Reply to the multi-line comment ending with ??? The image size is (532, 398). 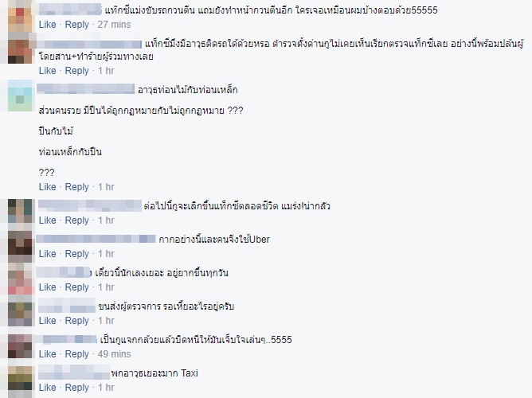[x=76, y=187]
